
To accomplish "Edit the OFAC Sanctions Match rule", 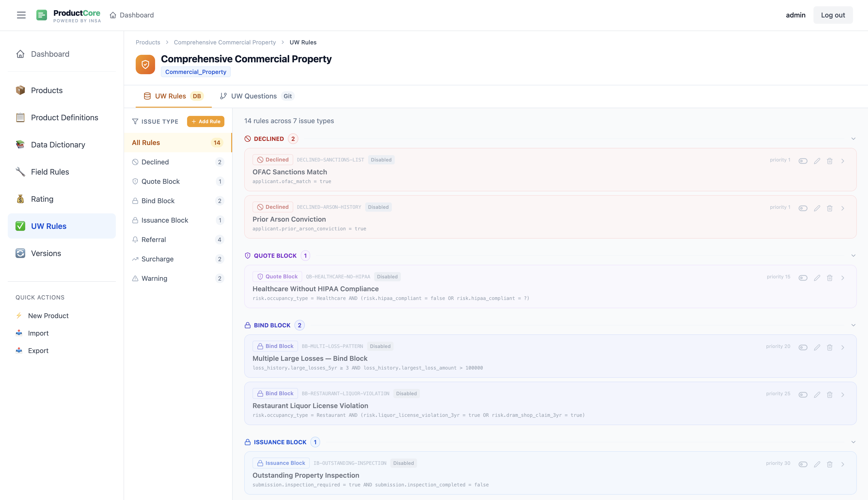I will point(817,161).
